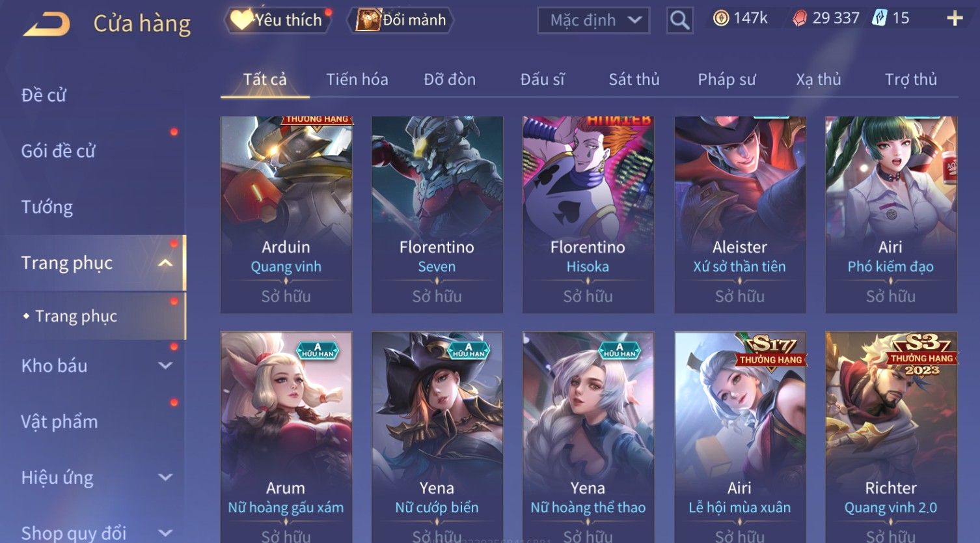Open Đổi mảnh chest exchange
Viewport: 980px width, 543px height.
pyautogui.click(x=401, y=20)
